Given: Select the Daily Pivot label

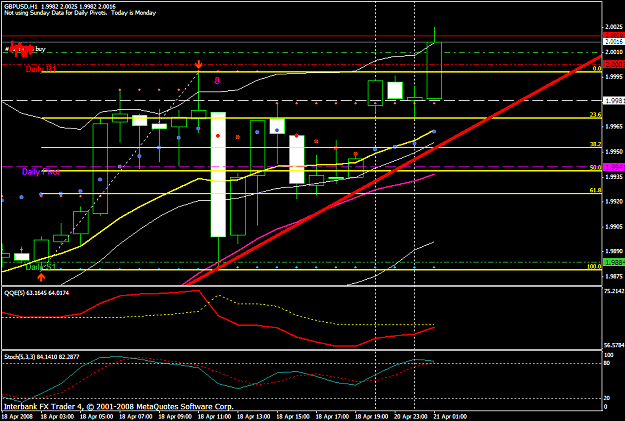Looking at the screenshot, I should [41, 172].
